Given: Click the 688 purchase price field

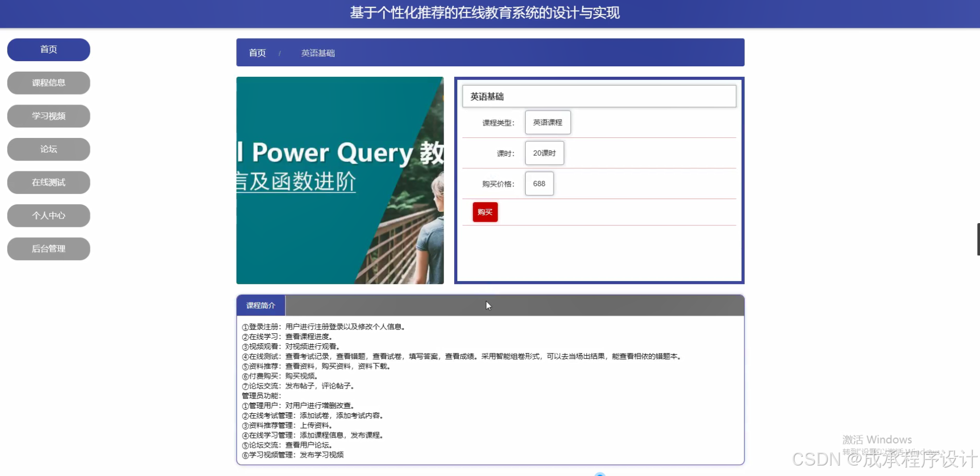Looking at the screenshot, I should [539, 183].
